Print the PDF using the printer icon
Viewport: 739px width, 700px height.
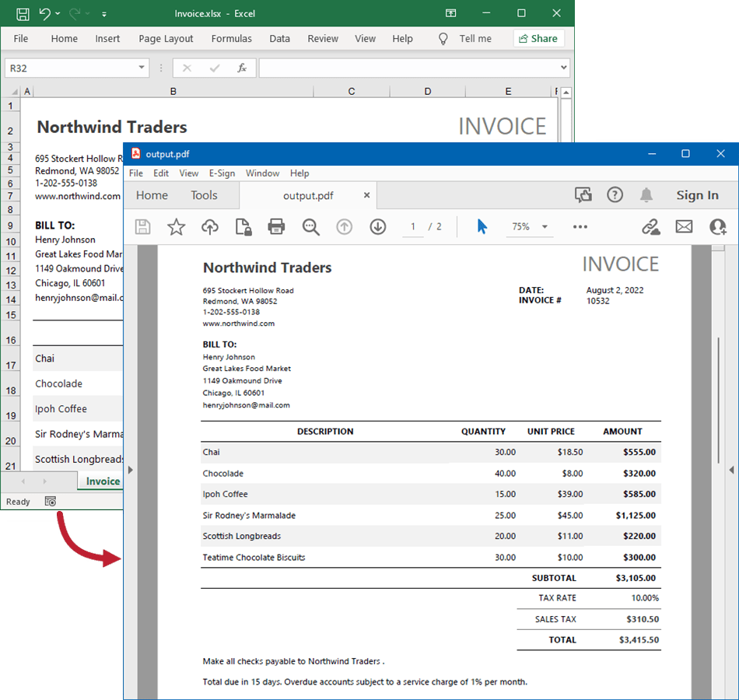coord(278,226)
